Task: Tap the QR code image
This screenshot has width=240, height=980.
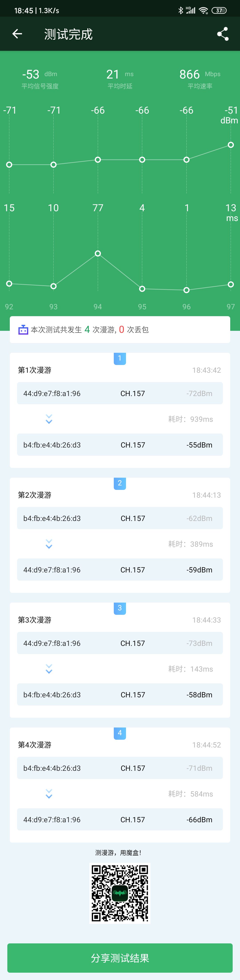Action: [x=120, y=893]
